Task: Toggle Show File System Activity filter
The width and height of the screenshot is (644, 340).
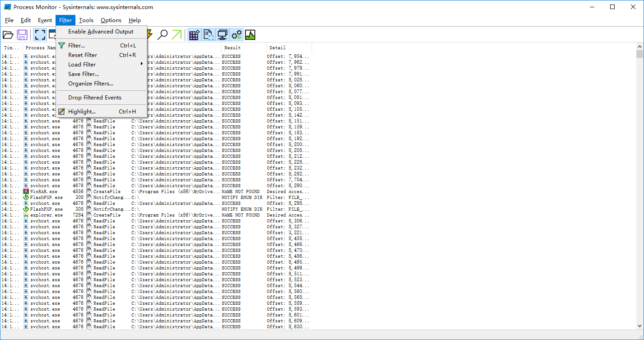Action: 208,34
